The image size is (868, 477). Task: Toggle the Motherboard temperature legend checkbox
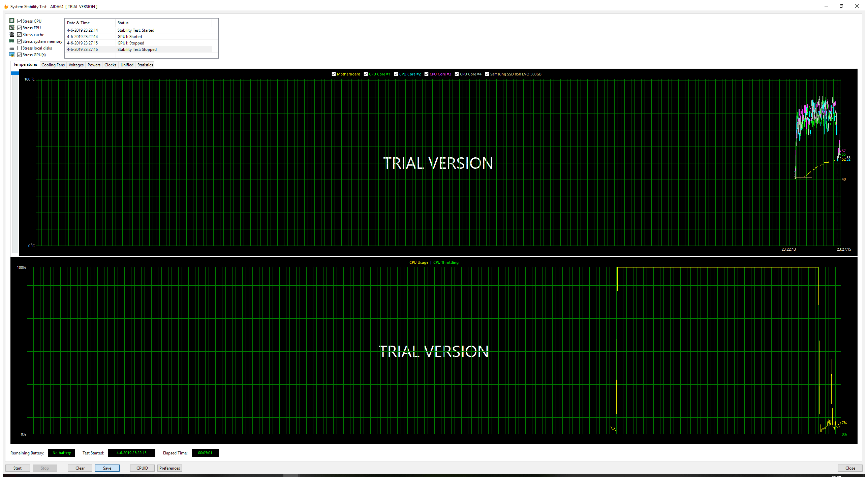point(334,74)
